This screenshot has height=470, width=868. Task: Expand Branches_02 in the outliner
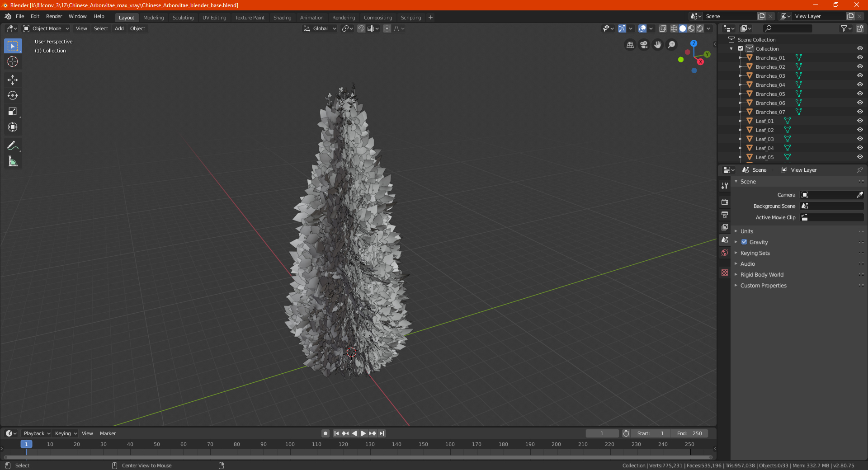pyautogui.click(x=741, y=66)
